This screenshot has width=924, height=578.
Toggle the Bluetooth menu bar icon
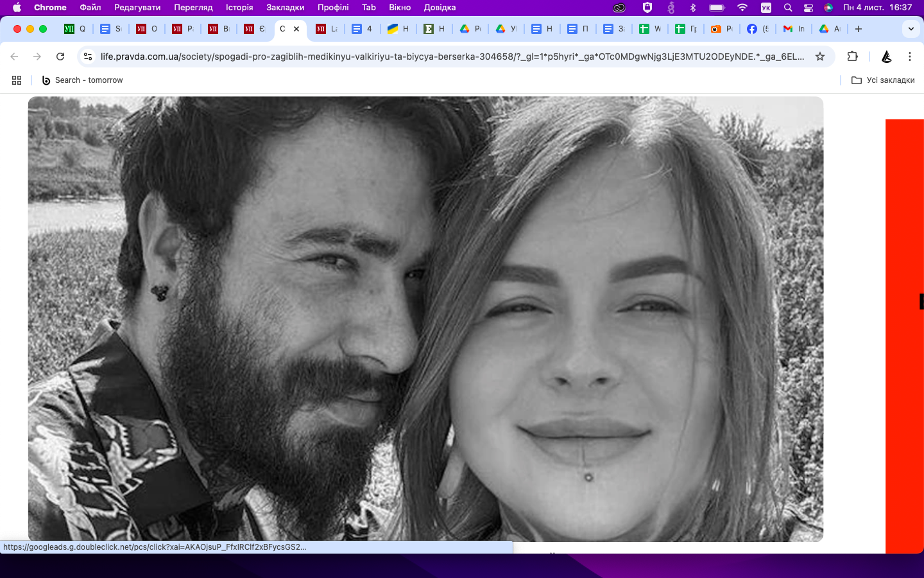(693, 8)
